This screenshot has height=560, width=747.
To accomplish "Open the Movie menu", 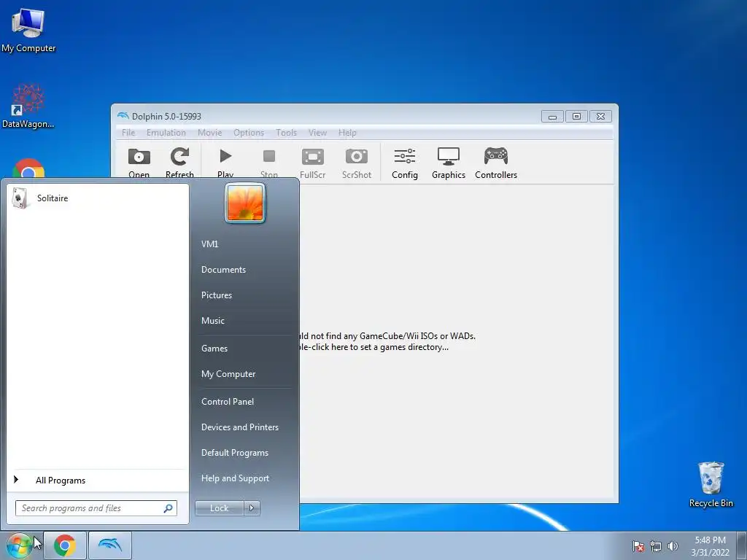I will point(209,133).
